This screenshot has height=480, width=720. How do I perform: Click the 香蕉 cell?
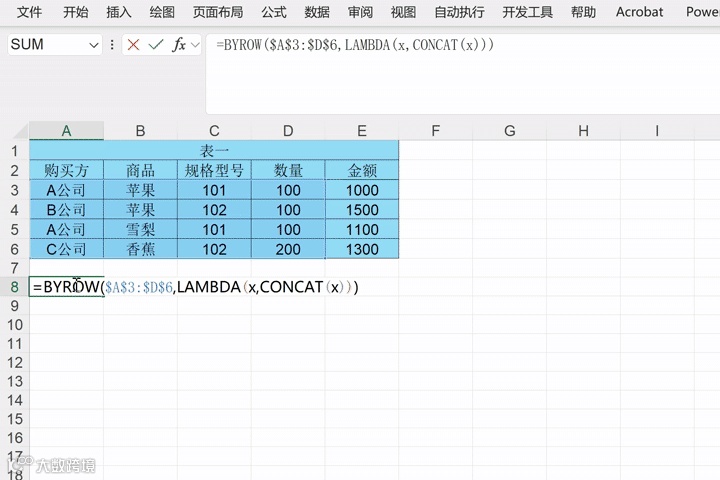tap(141, 249)
